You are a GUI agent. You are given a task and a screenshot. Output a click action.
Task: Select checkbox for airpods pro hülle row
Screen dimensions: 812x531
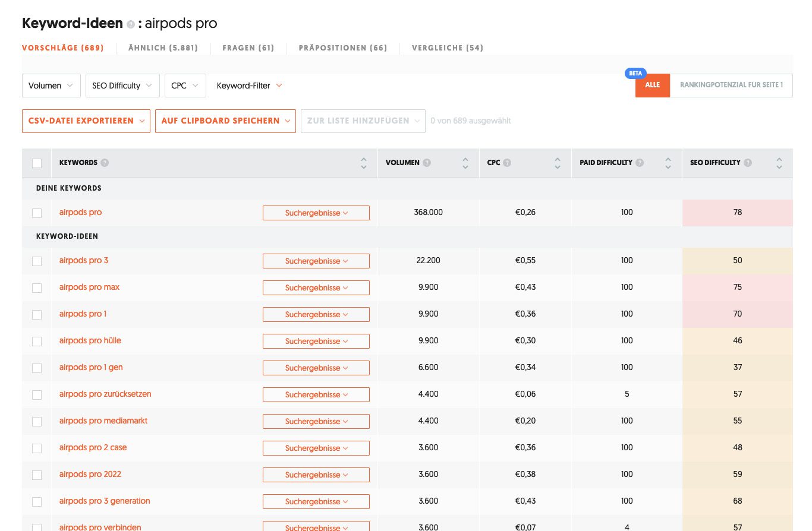[x=37, y=341]
